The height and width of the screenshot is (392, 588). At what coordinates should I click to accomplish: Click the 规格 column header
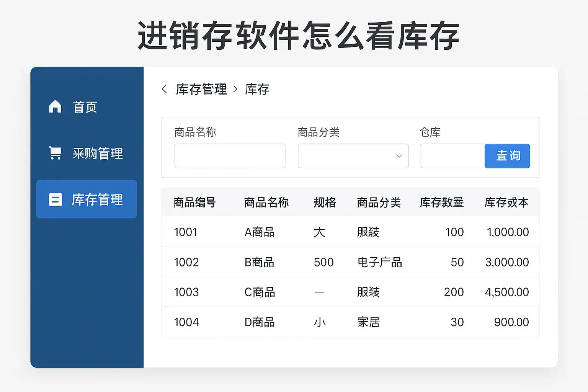pos(325,202)
